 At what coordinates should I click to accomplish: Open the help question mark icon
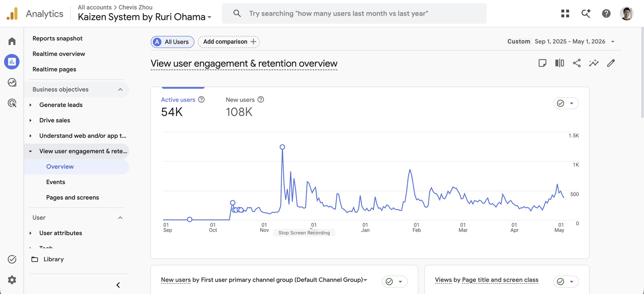[606, 13]
